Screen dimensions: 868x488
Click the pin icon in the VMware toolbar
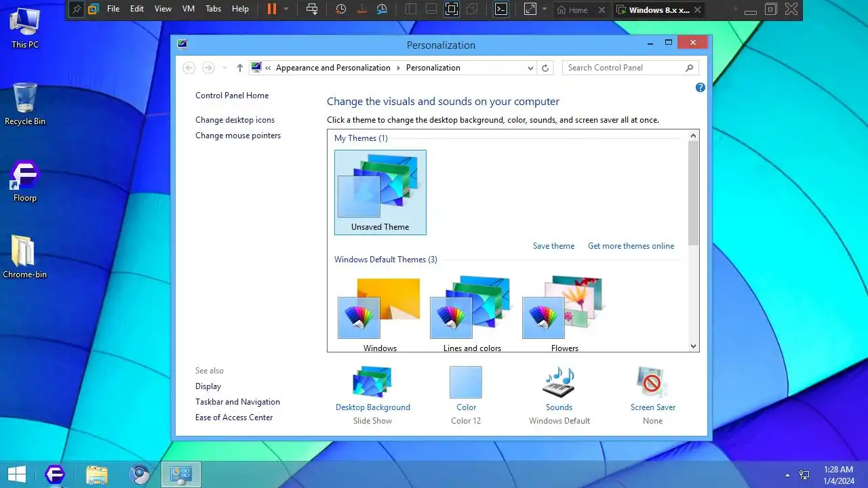tap(77, 9)
